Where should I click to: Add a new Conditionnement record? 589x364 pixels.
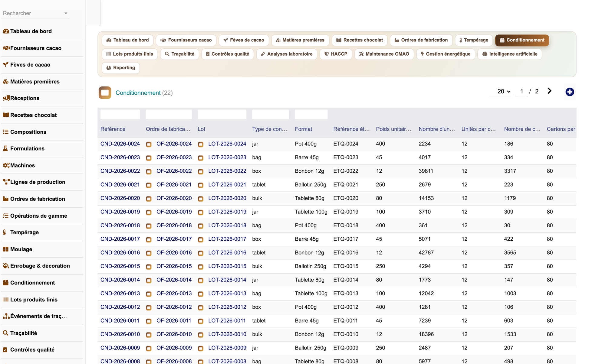tap(570, 92)
